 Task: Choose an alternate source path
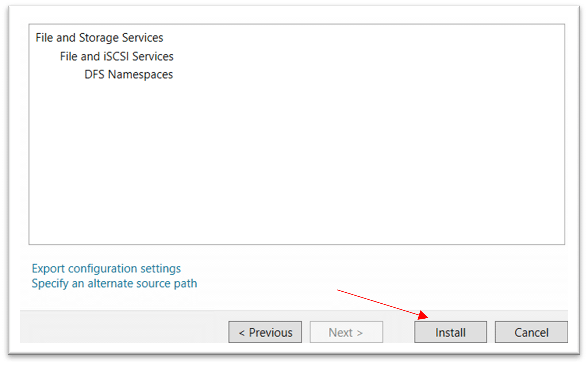coord(114,284)
